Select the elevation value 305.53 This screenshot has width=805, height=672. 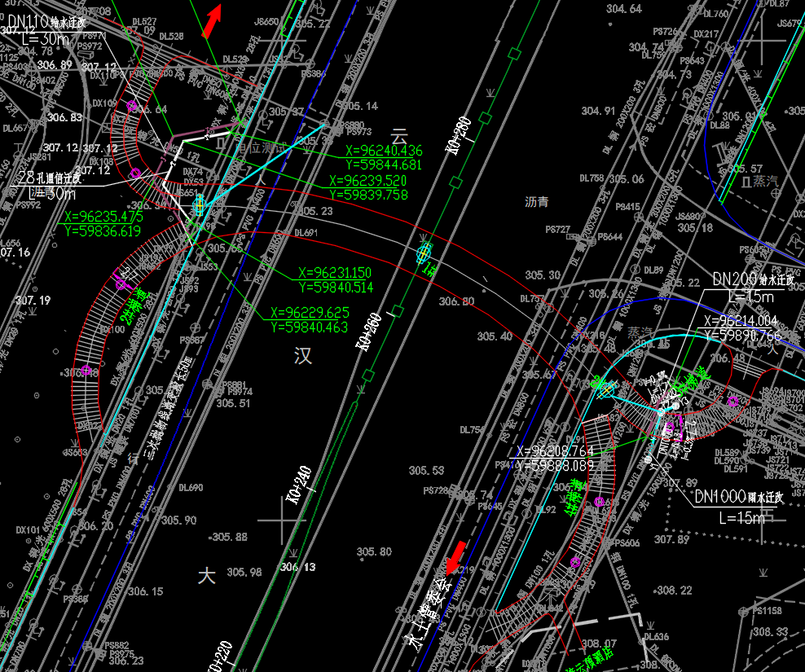coord(426,470)
